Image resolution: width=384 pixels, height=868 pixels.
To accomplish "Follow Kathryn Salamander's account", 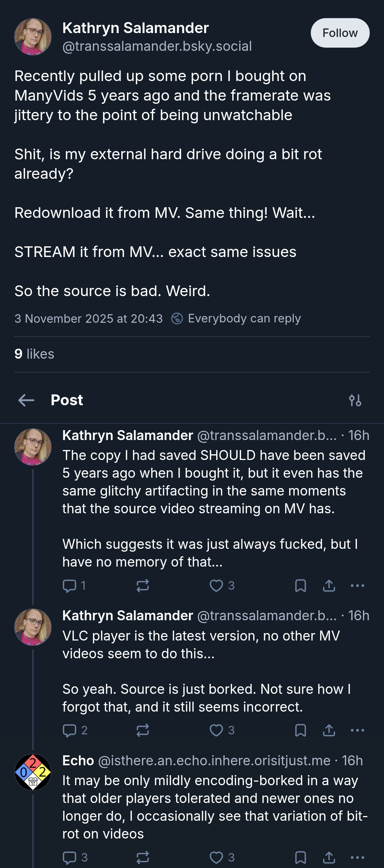I will (340, 33).
